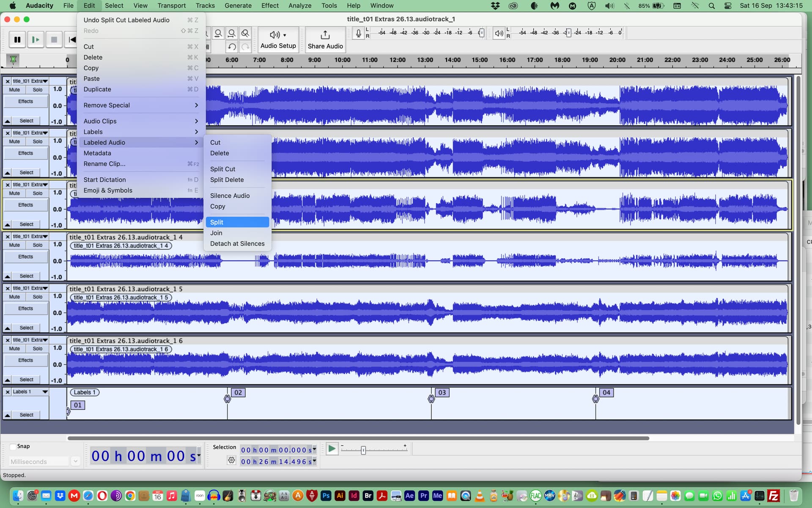Click the green timeline pin icon
This screenshot has height=508, width=812.
tap(13, 60)
